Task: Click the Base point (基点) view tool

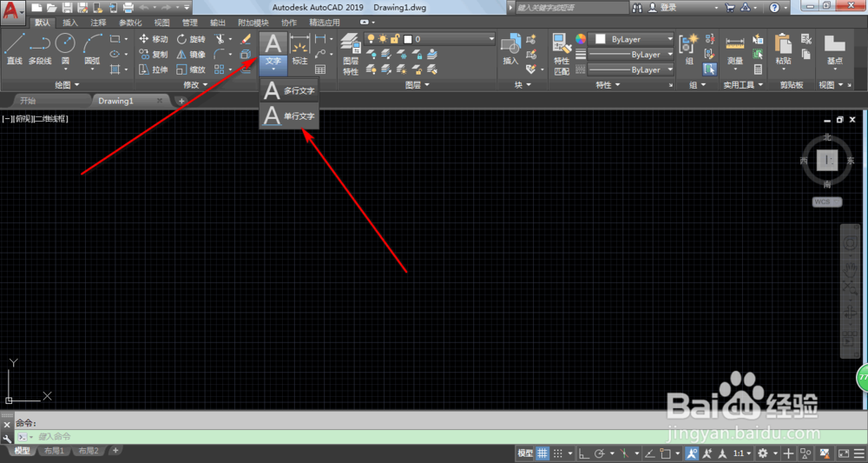Action: click(x=834, y=51)
